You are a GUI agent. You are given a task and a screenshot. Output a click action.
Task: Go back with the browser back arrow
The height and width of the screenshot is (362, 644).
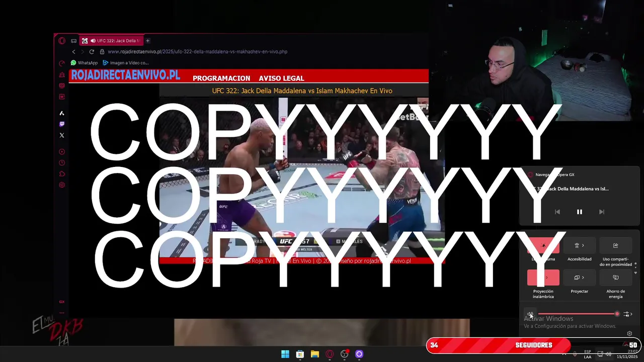coord(73,52)
